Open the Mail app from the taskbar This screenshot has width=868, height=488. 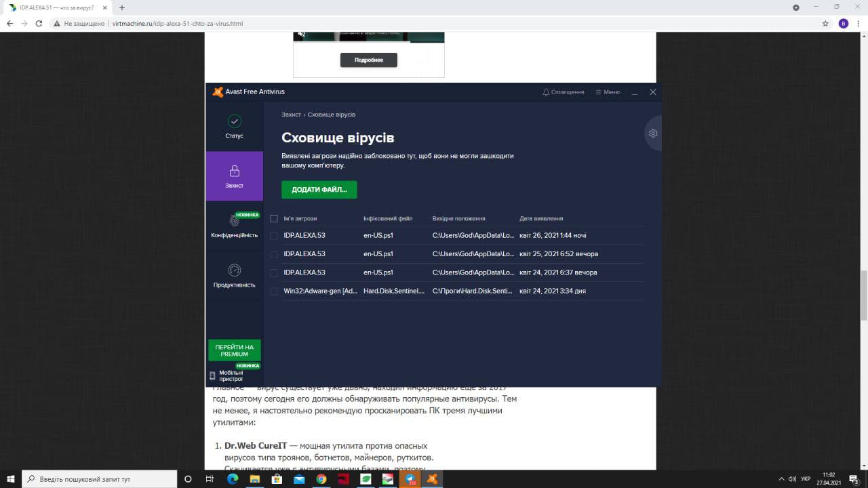pos(299,479)
